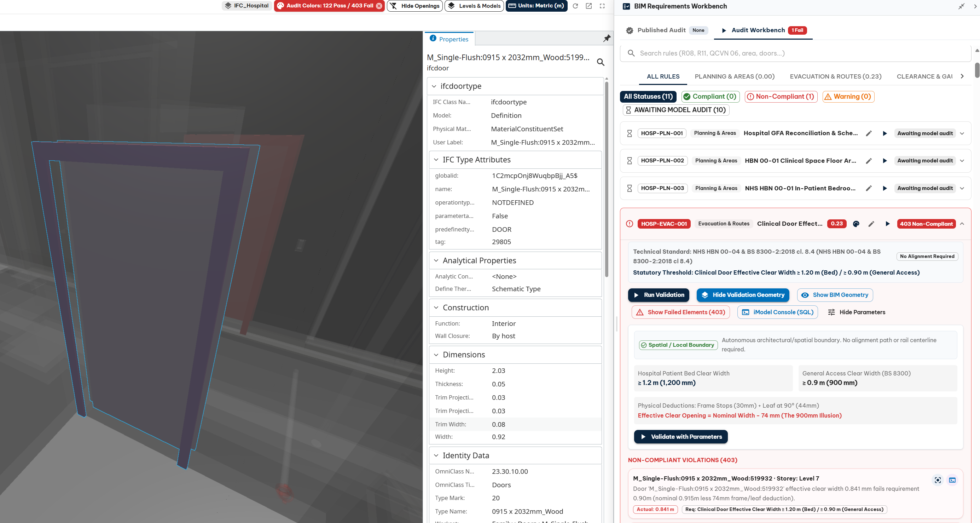Open Levels & Models dropdown

(474, 6)
